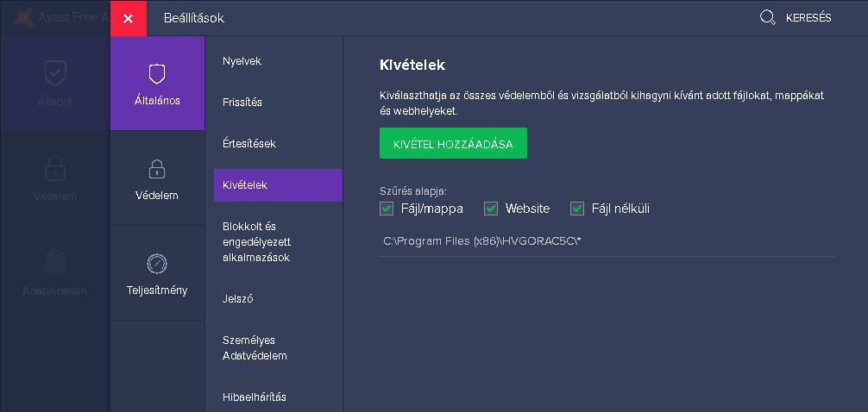The image size is (868, 412).
Task: Close the Beállítások settings panel
Action: [x=129, y=18]
